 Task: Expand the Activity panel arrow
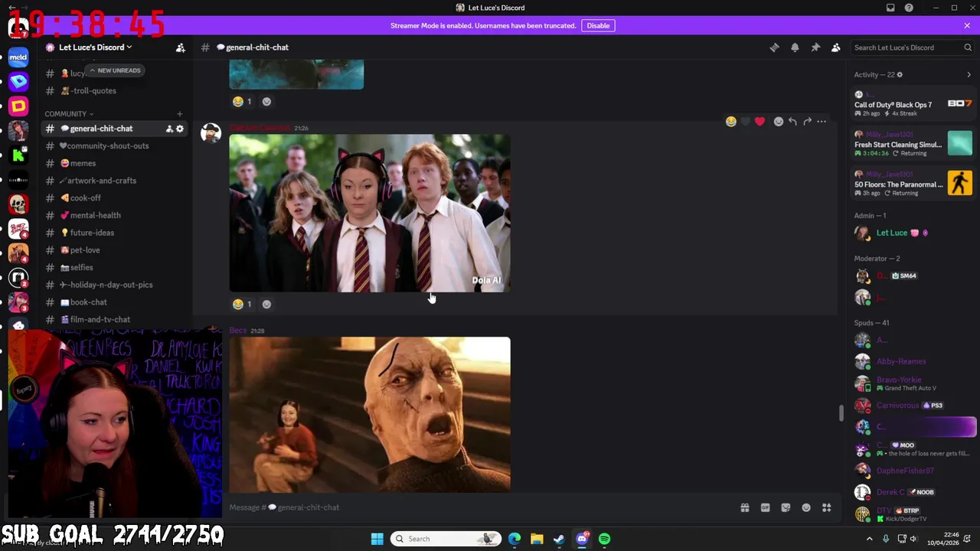pos(969,75)
